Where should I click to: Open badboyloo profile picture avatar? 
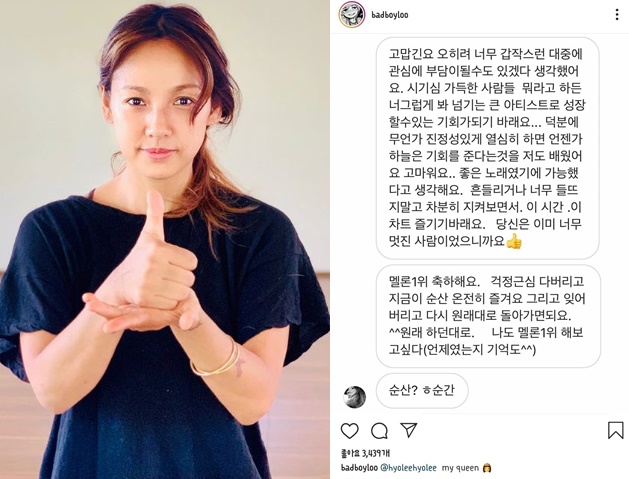click(352, 15)
